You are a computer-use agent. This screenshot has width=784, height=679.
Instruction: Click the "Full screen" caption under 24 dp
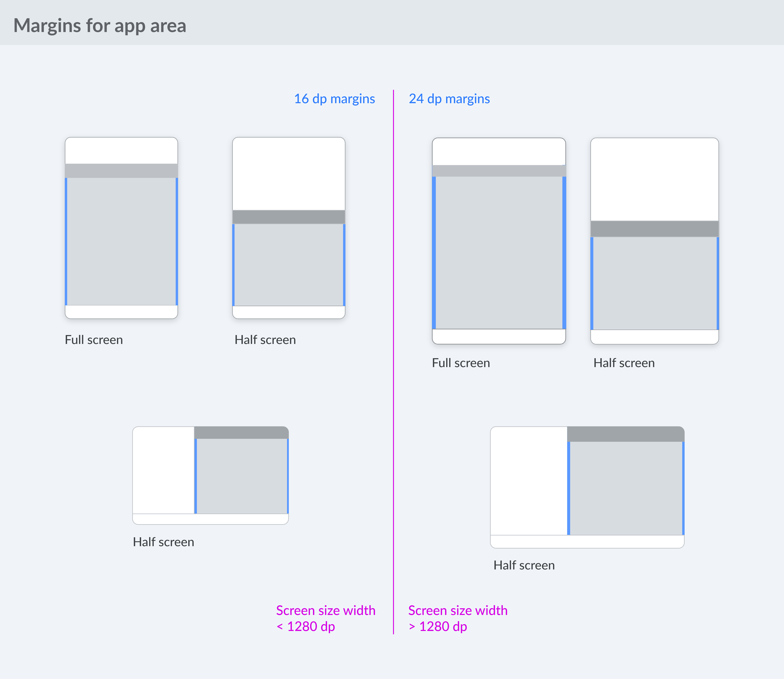click(461, 363)
